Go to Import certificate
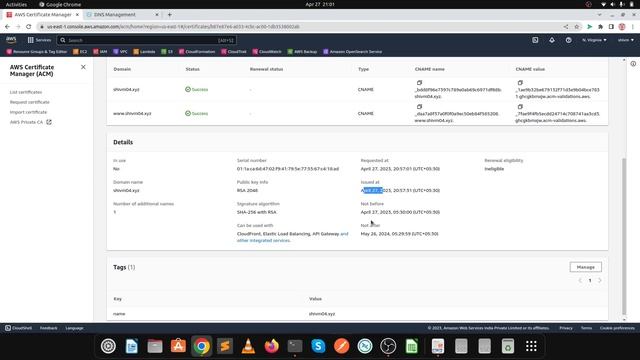 28,112
